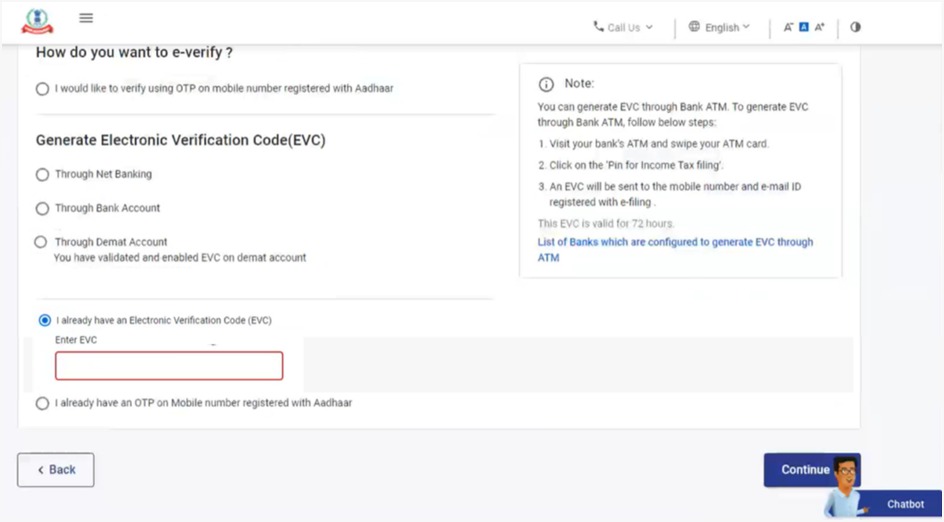
Task: Open the hamburger navigation menu
Action: click(86, 18)
